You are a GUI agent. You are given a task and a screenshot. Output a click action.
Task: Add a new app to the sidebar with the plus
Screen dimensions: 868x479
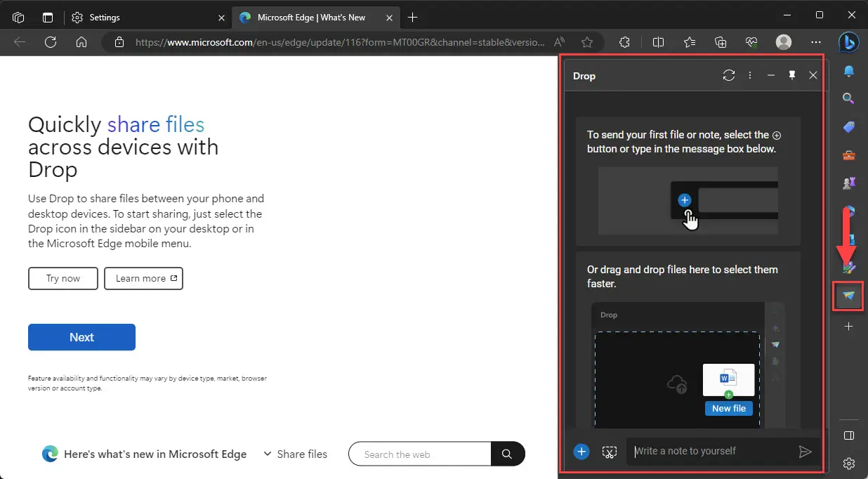(x=849, y=327)
